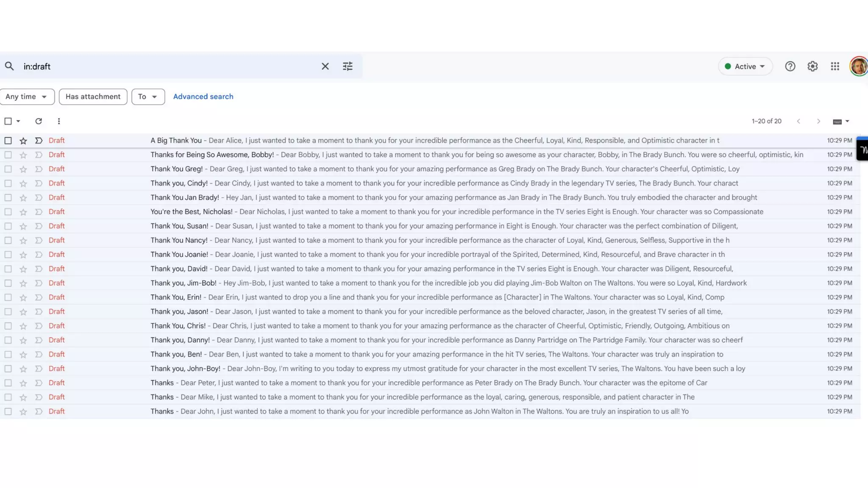Clear the in:draft search query
This screenshot has height=488, width=868.
point(325,66)
